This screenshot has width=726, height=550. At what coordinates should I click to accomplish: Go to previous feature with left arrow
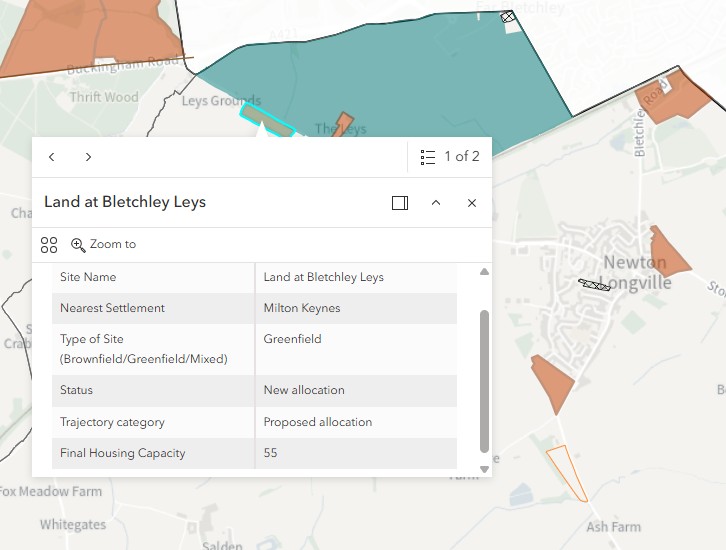coord(51,157)
